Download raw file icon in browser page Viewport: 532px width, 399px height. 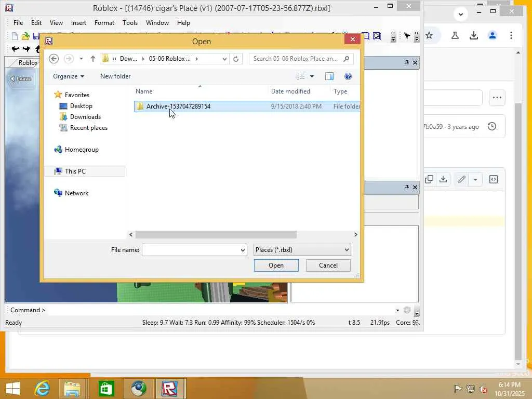[443, 179]
